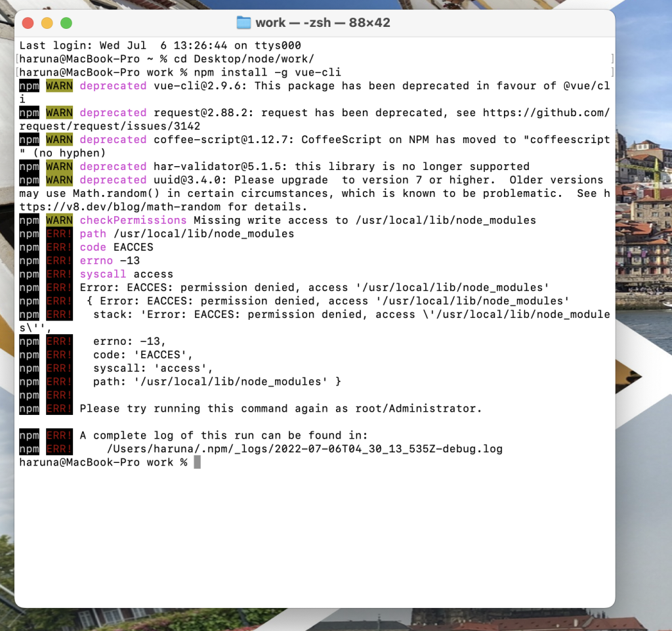Click the 'errno -13' error line

point(110,261)
